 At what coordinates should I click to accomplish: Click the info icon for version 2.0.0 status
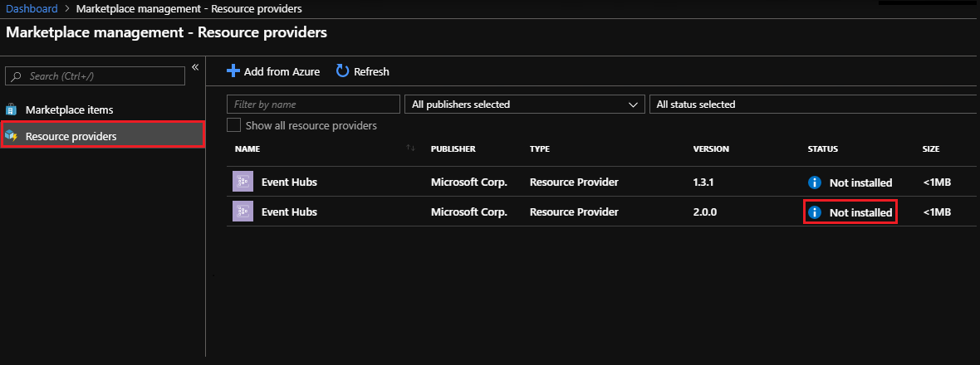coord(815,212)
